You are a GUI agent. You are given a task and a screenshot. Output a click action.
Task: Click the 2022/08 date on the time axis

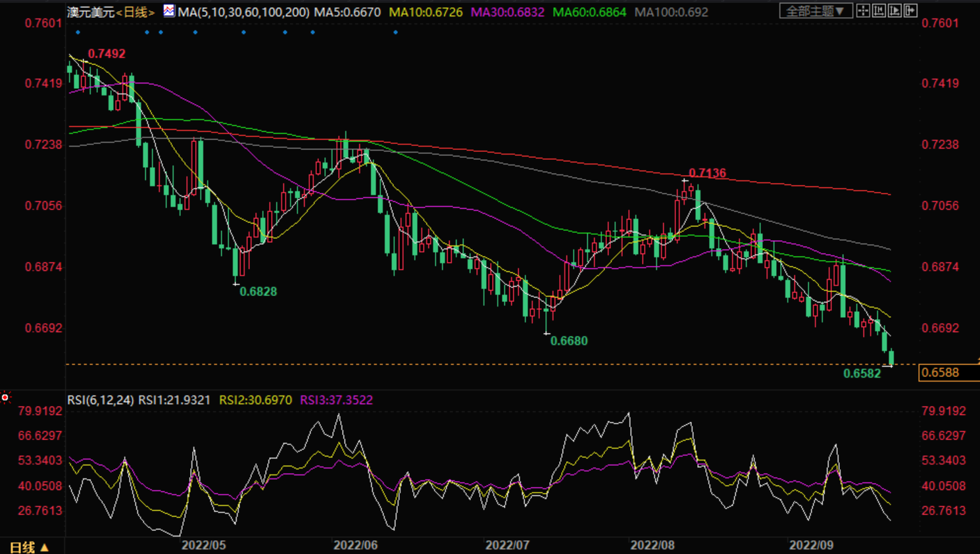[653, 545]
